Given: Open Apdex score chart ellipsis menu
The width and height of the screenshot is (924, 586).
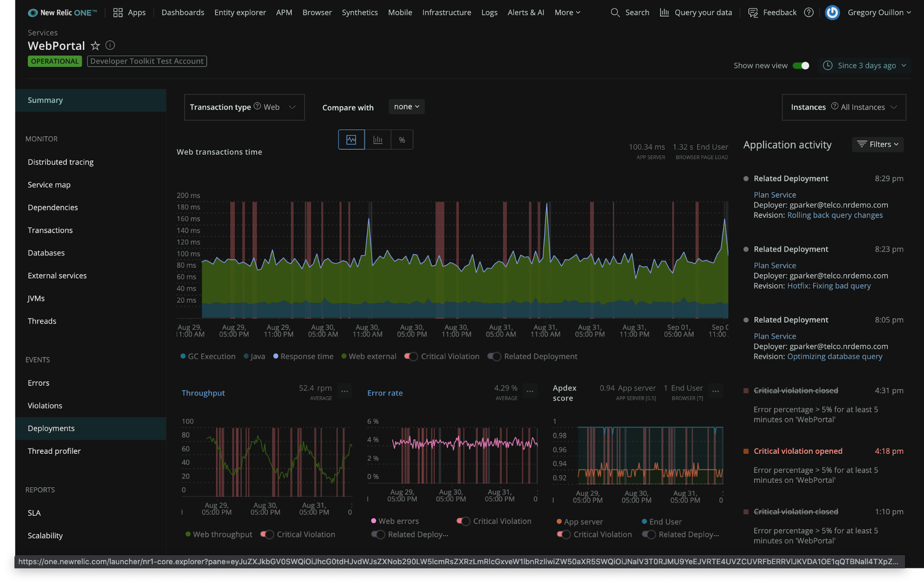Looking at the screenshot, I should click(x=716, y=391).
